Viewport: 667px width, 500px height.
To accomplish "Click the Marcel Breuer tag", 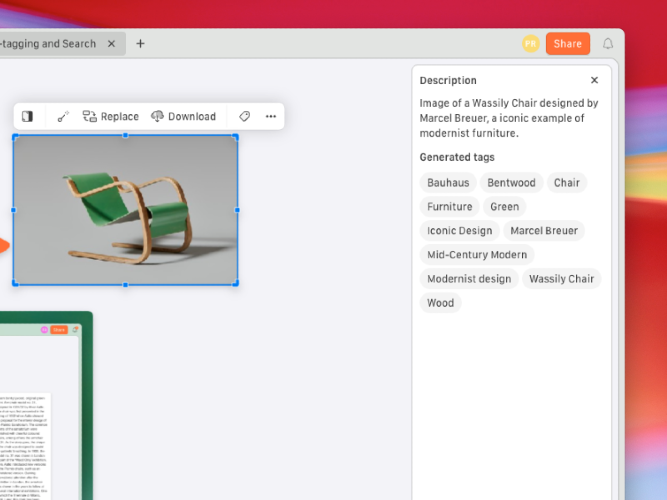I will 544,230.
